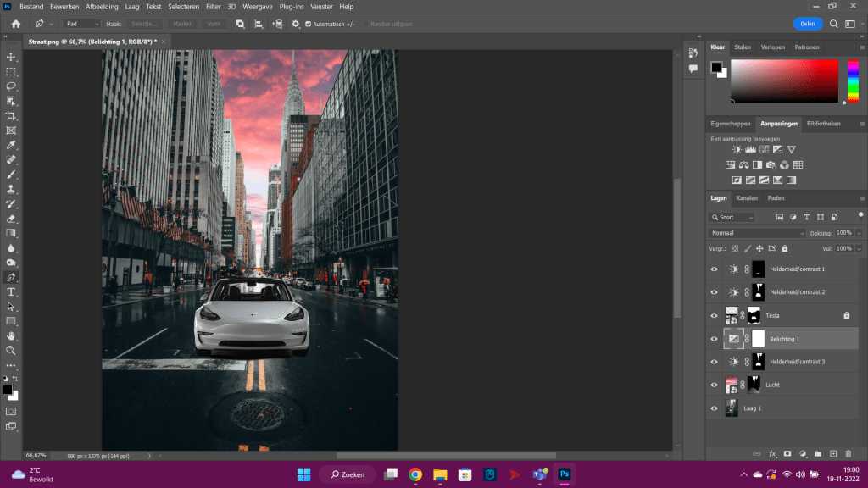This screenshot has height=488, width=868.
Task: Select the Type tool
Action: click(x=11, y=291)
